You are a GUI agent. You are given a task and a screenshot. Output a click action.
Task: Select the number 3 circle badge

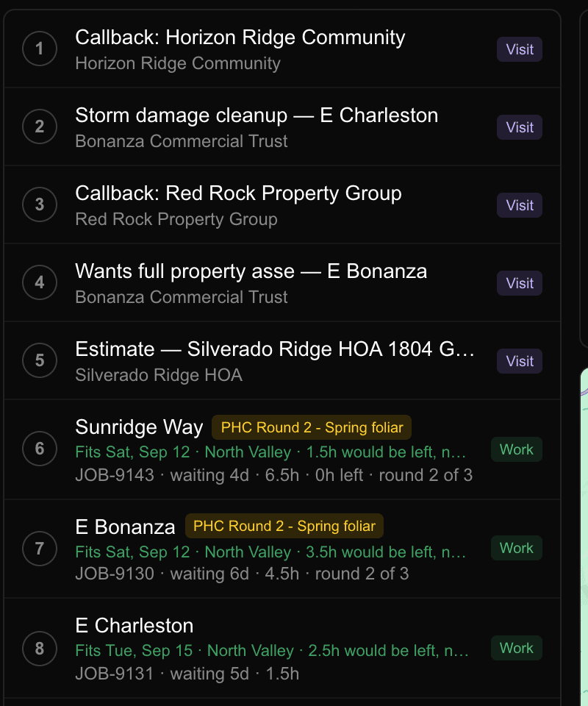[x=40, y=204]
